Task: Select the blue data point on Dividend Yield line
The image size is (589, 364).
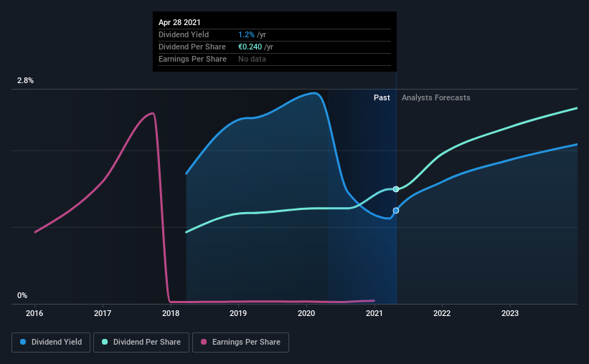Action: click(396, 211)
